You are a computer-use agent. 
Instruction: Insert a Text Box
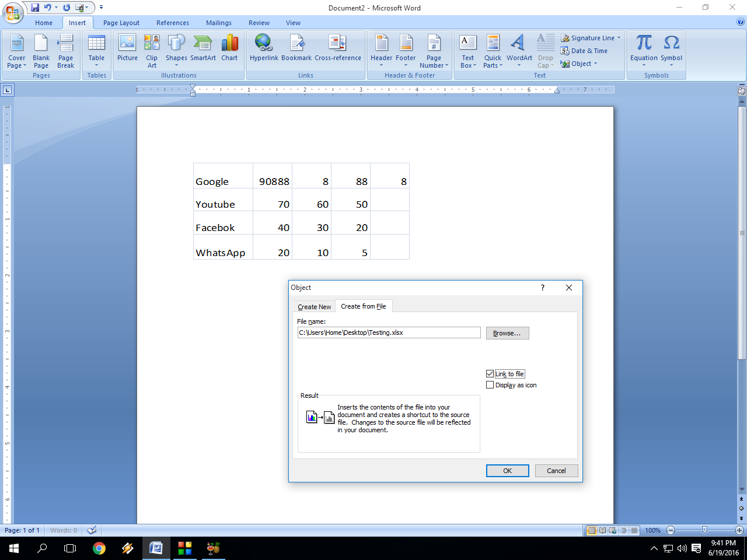(x=467, y=52)
